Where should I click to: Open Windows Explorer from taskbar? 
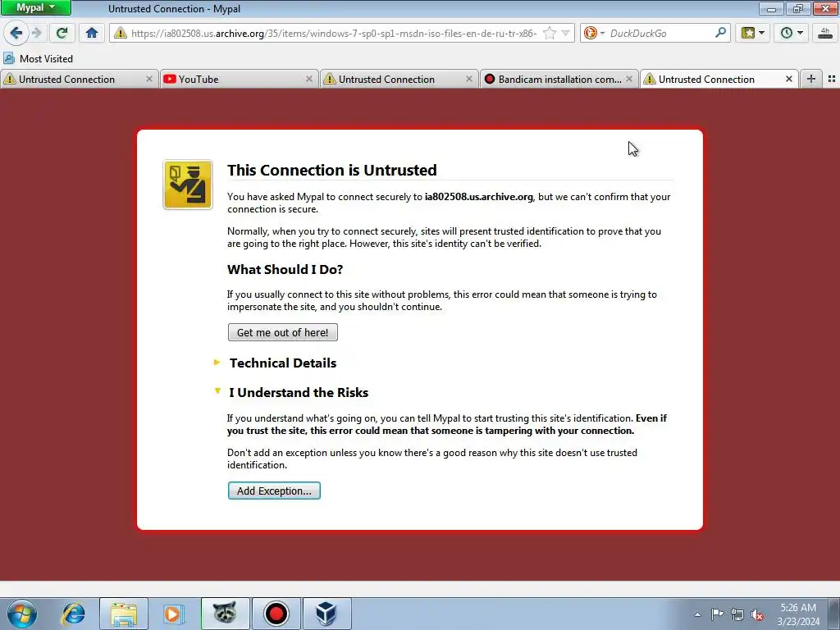[x=124, y=614]
